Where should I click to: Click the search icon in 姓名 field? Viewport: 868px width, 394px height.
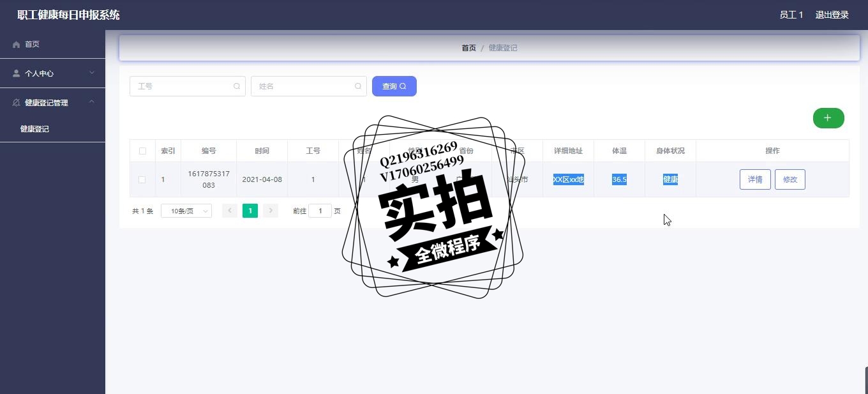click(x=358, y=86)
